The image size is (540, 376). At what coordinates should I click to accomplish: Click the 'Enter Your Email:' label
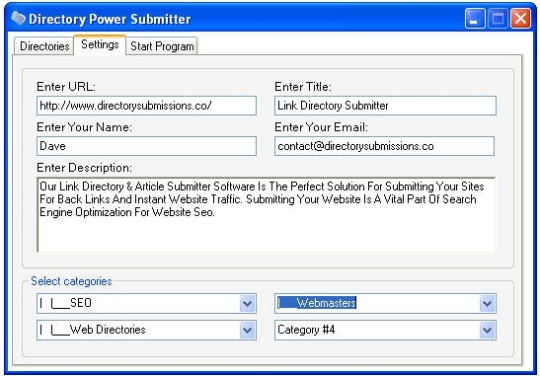[321, 127]
